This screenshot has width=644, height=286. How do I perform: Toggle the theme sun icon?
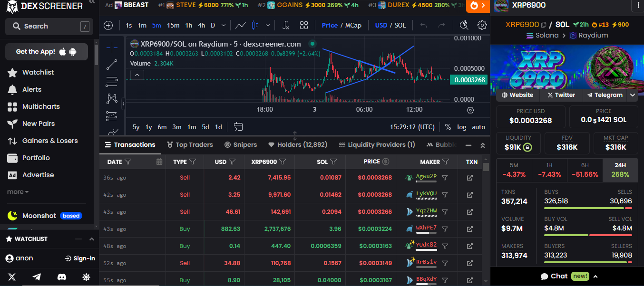pyautogui.click(x=86, y=277)
